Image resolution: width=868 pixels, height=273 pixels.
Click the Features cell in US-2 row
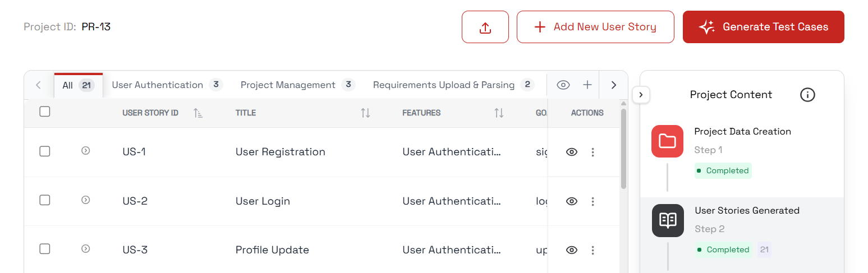(x=452, y=201)
